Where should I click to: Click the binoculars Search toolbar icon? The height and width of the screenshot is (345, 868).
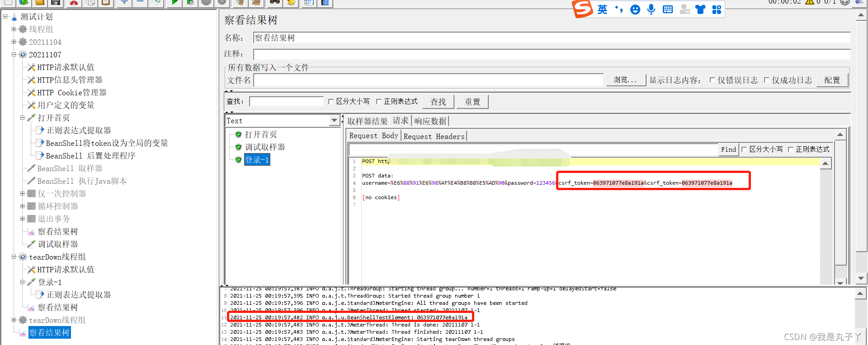(x=275, y=2)
